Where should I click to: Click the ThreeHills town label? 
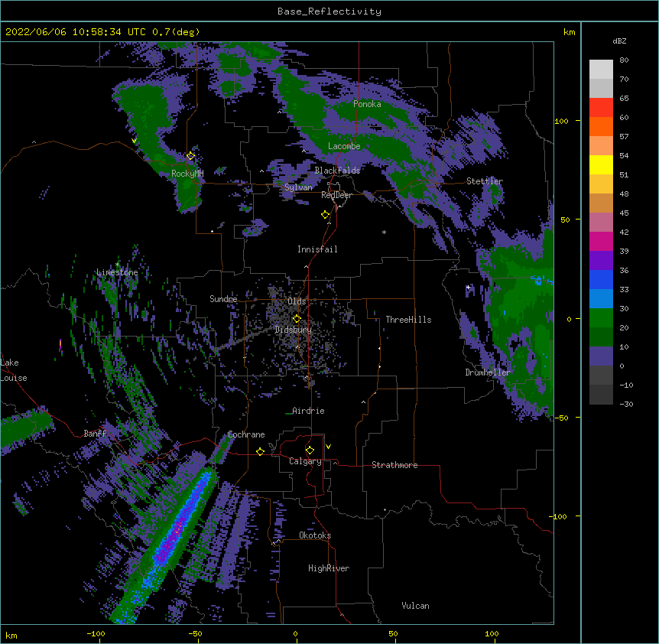click(408, 320)
